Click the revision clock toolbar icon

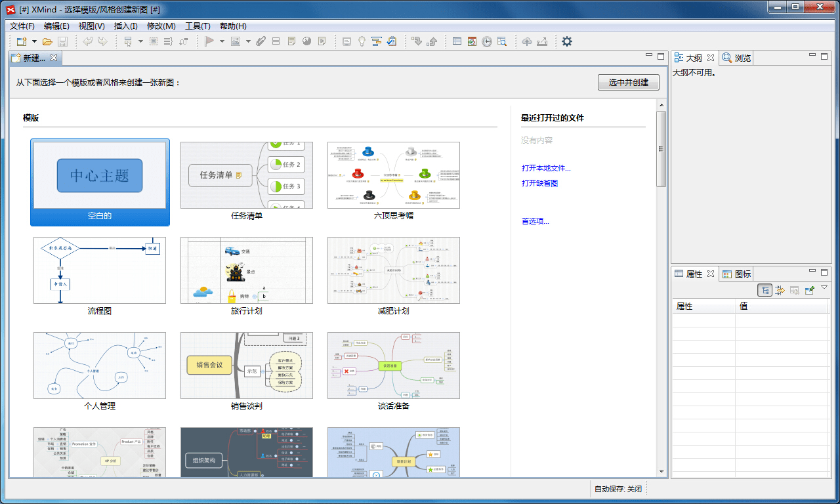click(487, 41)
